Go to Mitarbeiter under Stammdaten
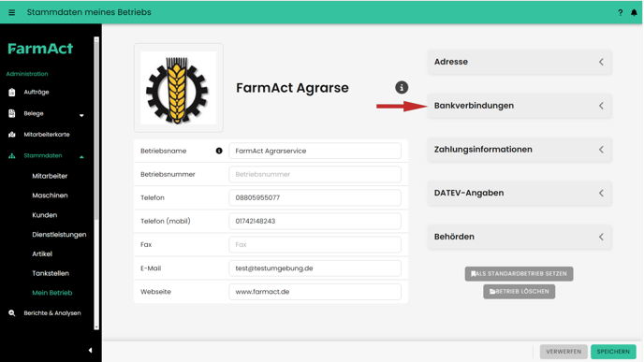The height and width of the screenshot is (362, 644). 50,176
